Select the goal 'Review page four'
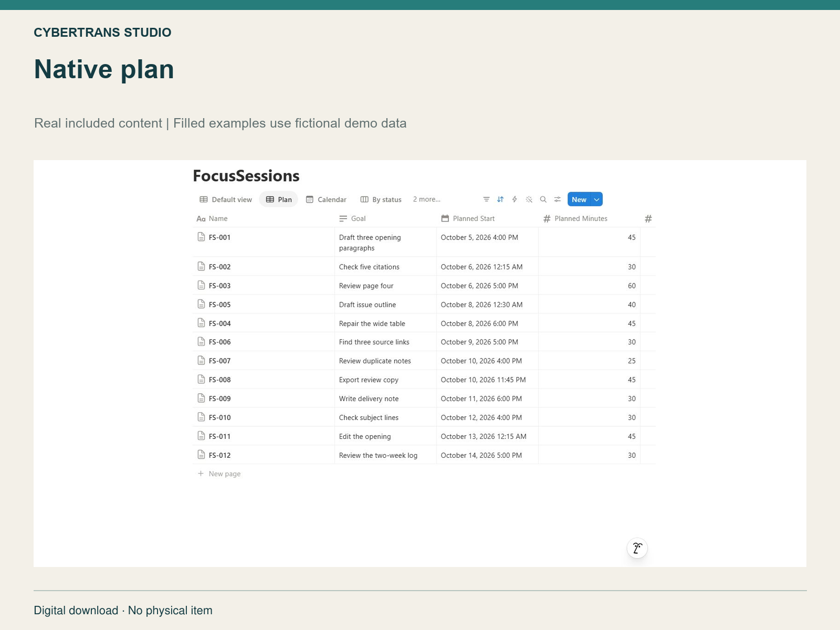 tap(366, 286)
